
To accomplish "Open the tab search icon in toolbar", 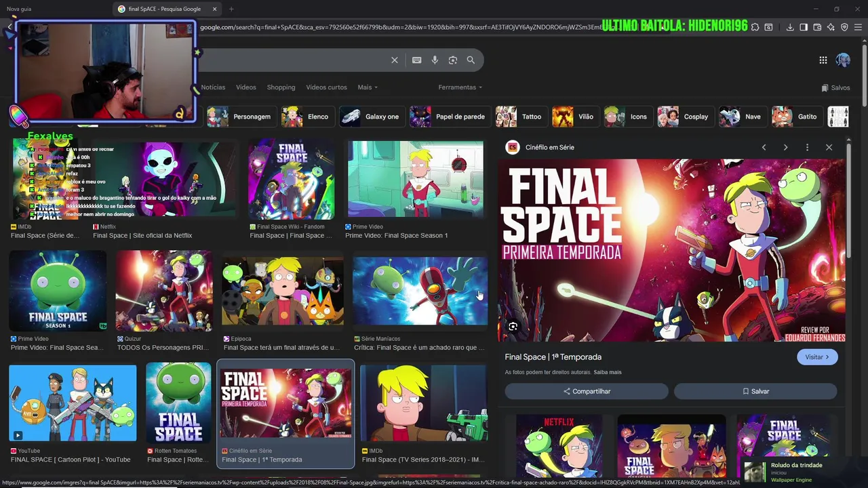I will point(768,27).
